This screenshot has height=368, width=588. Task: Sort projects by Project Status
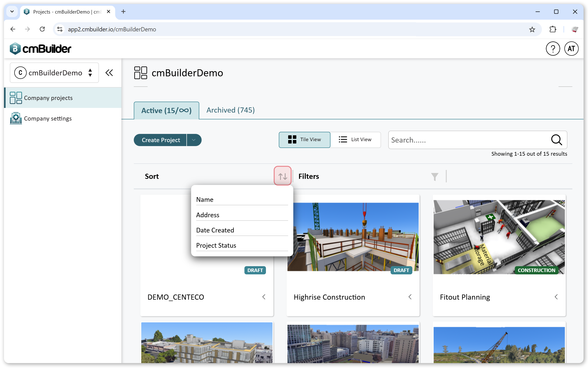[x=242, y=245]
